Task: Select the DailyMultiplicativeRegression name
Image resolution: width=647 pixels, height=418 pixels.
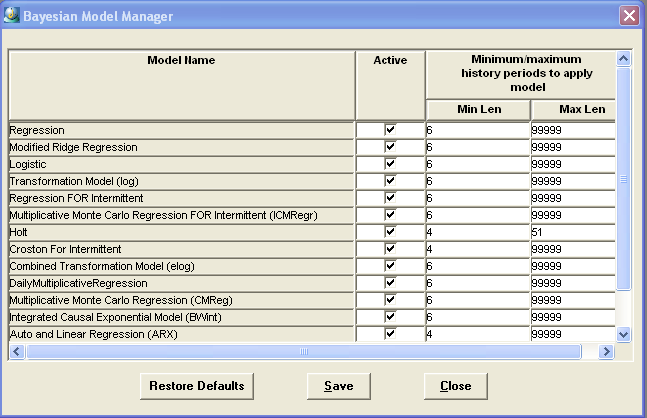Action: point(182,283)
